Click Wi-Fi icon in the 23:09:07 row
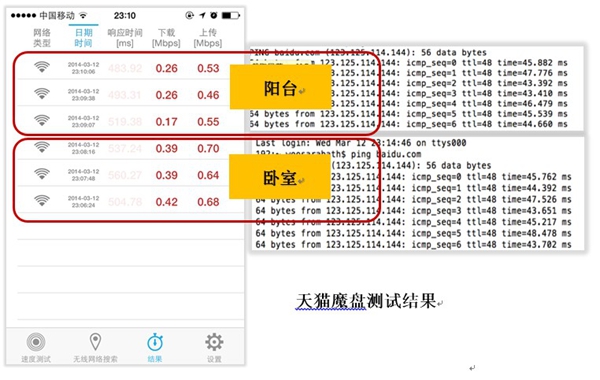The image size is (600, 380). (x=42, y=121)
